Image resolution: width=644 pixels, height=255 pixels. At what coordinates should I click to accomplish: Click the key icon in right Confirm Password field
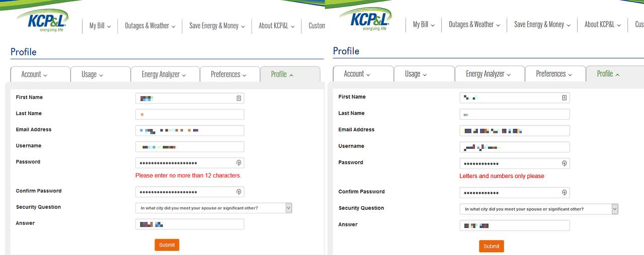(565, 193)
